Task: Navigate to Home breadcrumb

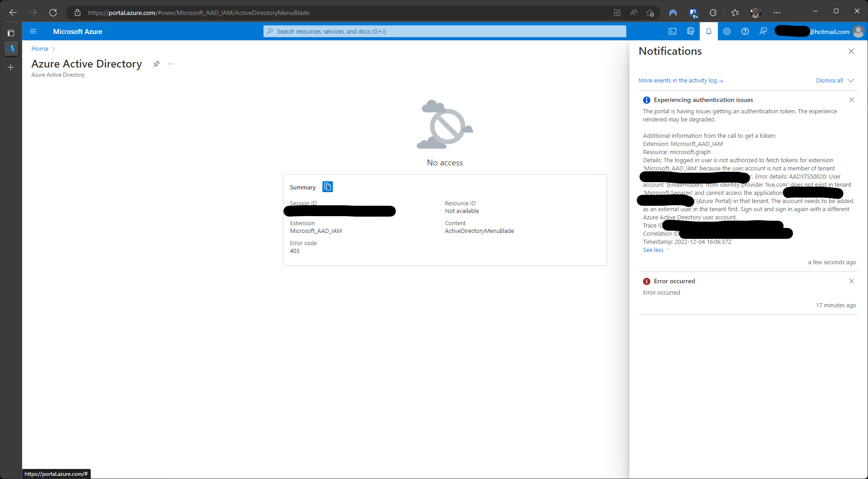Action: 40,48
